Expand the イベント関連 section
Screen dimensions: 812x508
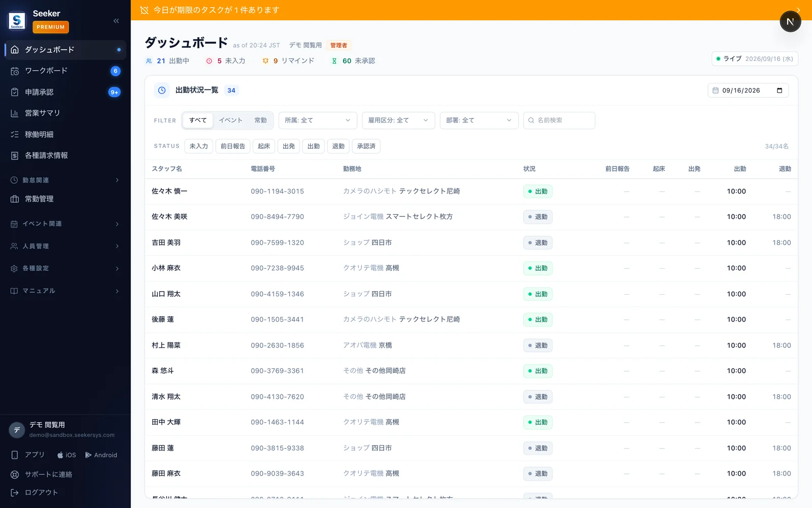(x=65, y=224)
